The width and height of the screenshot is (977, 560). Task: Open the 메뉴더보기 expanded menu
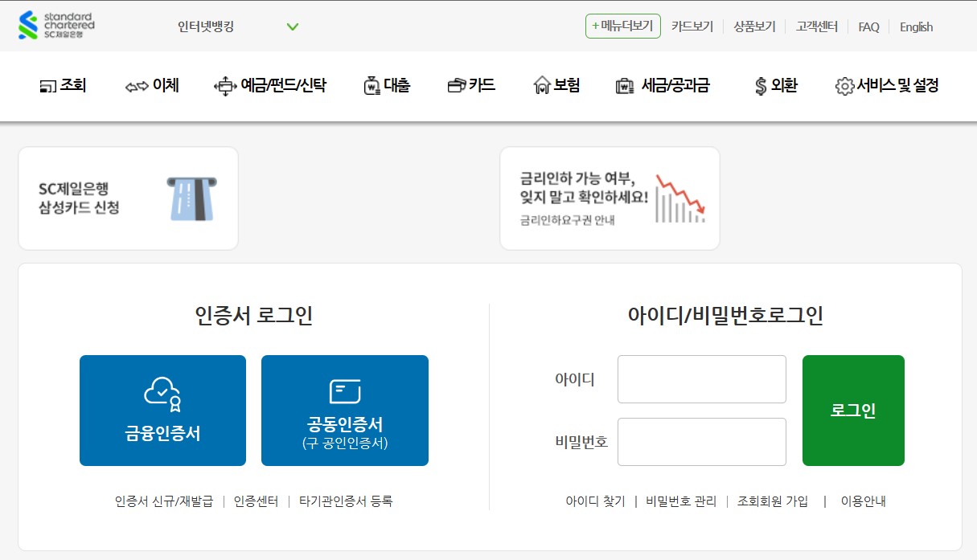click(622, 25)
